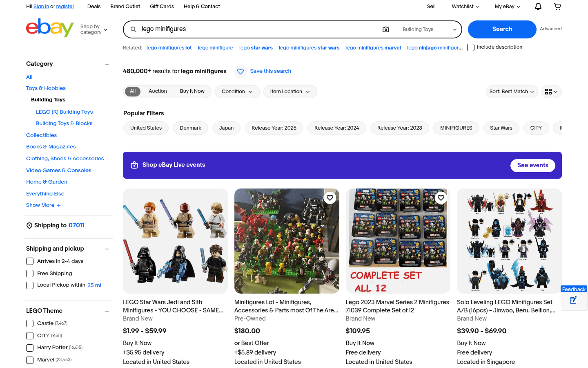Open Gift Cards in top bar
This screenshot has width=588, height=368.
click(162, 7)
